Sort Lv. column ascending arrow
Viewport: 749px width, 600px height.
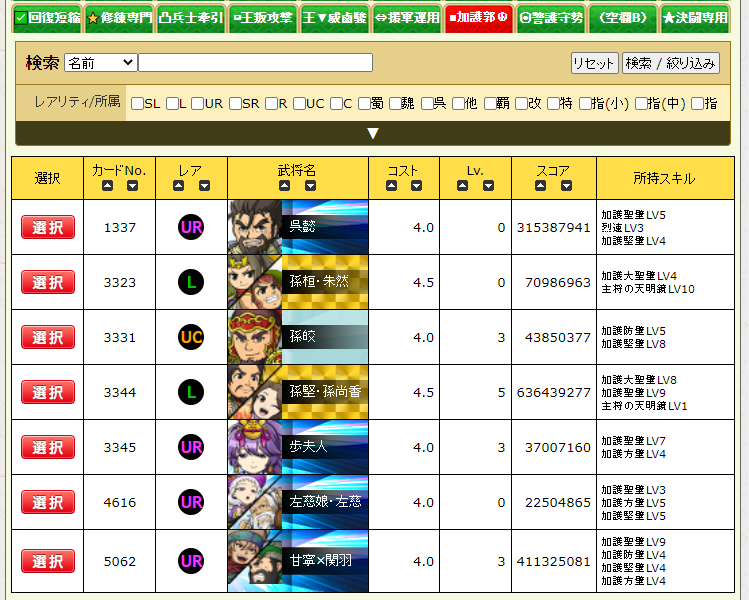click(462, 185)
